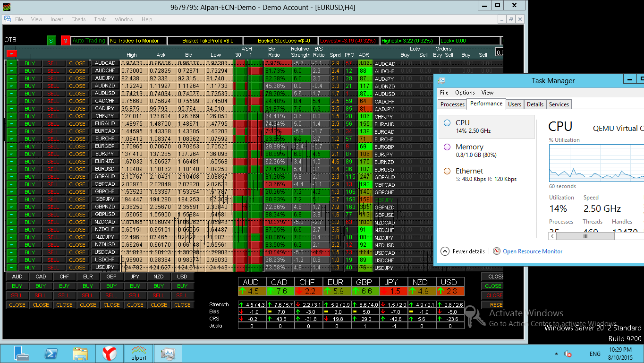The height and width of the screenshot is (363, 644).
Task: Click the Task Manager taskbar icon
Action: (x=168, y=354)
